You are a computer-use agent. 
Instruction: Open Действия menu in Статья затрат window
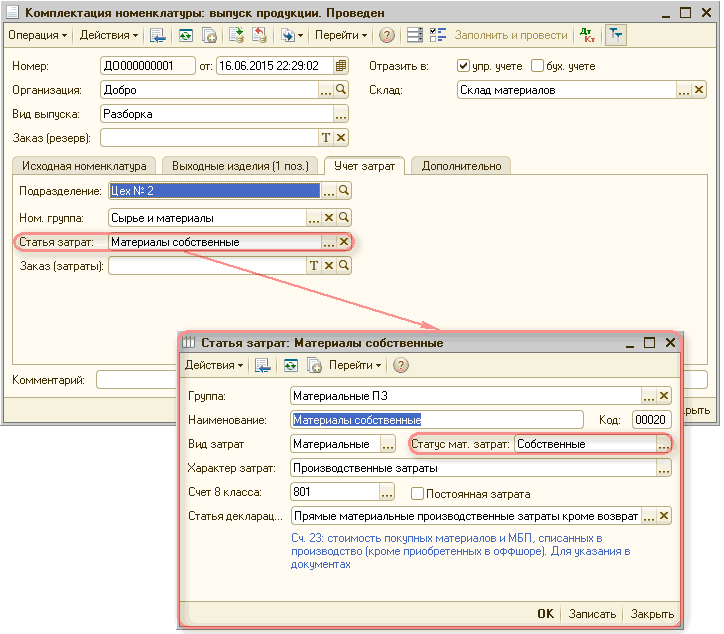(214, 365)
